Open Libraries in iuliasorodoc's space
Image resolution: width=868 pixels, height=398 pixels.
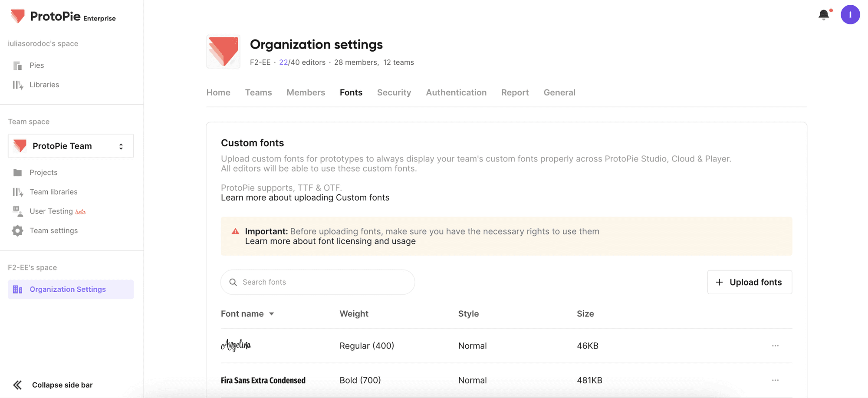44,84
